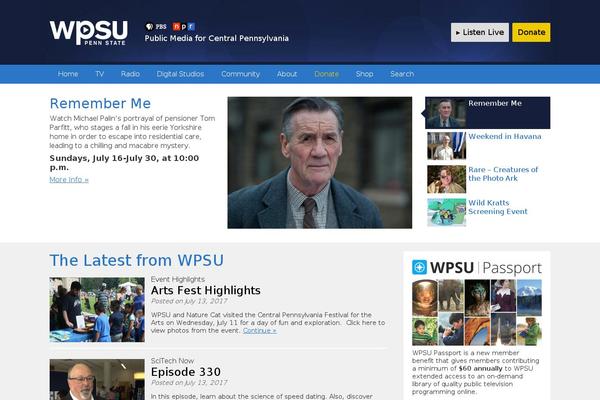Click the WPSU Passport compass icon
600x400 pixels.
click(419, 267)
